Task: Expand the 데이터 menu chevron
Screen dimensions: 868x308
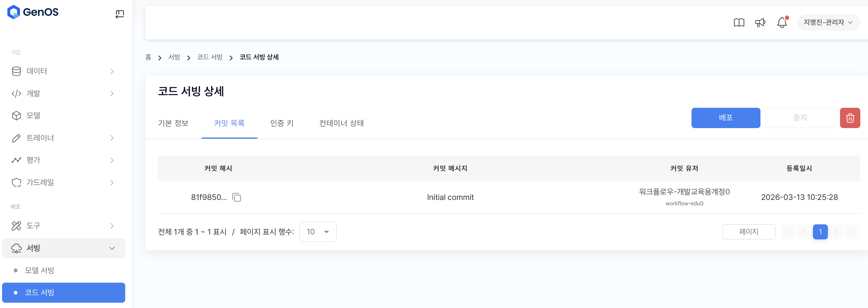Action: (x=112, y=71)
